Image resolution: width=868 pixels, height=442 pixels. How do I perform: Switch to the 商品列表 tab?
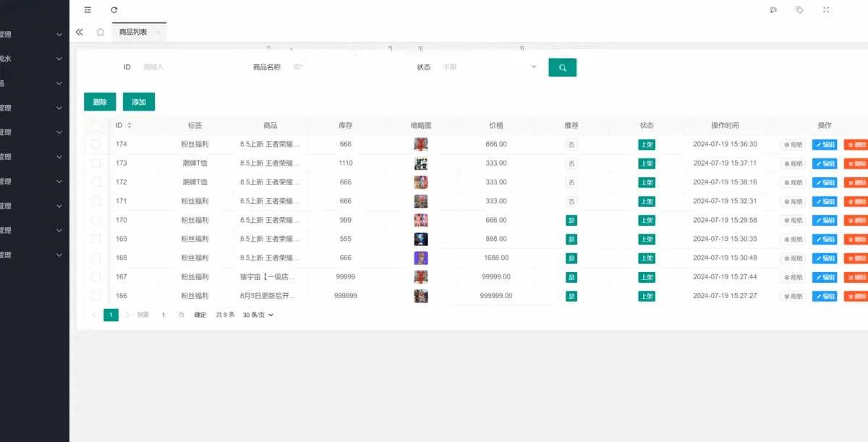coord(133,32)
